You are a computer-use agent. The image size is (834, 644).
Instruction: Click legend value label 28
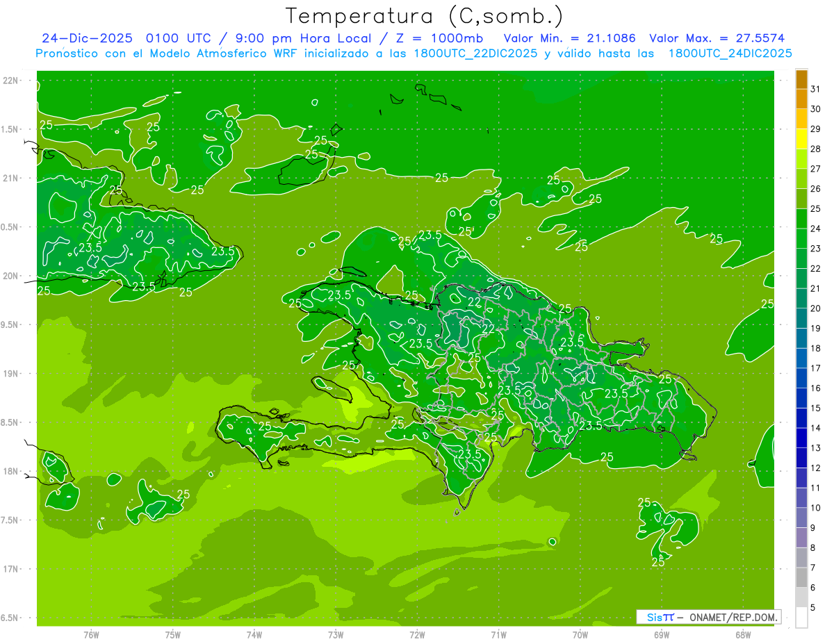(815, 149)
